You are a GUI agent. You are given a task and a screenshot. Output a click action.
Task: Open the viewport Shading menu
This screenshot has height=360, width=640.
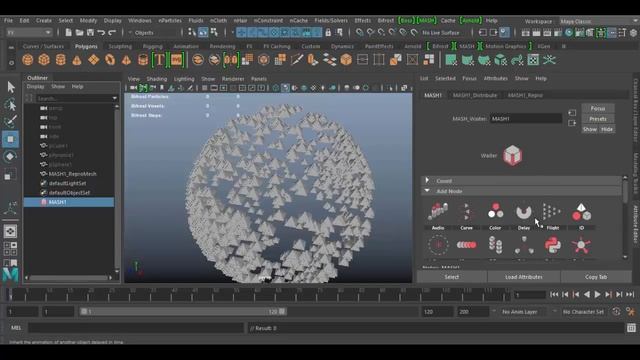click(157, 79)
